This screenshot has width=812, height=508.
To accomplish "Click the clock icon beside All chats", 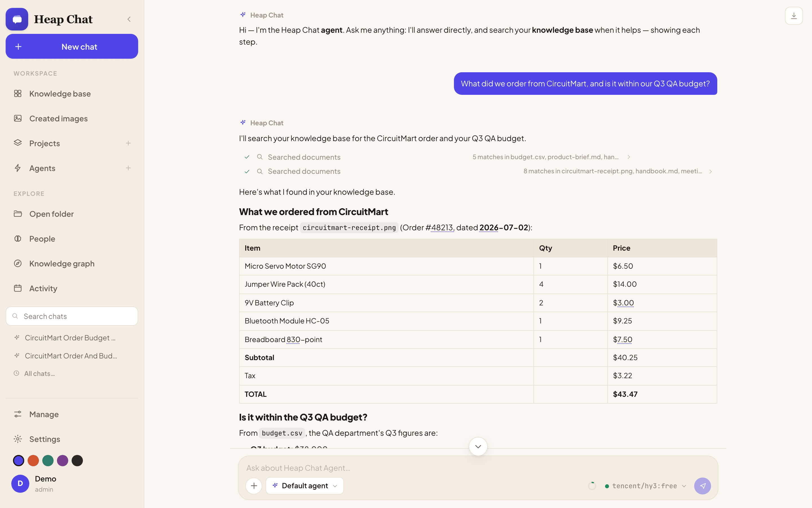I will pyautogui.click(x=16, y=373).
